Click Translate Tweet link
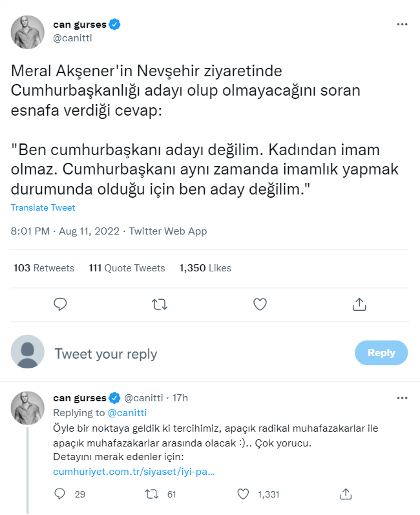Screen dimensions: 420x515 point(43,208)
